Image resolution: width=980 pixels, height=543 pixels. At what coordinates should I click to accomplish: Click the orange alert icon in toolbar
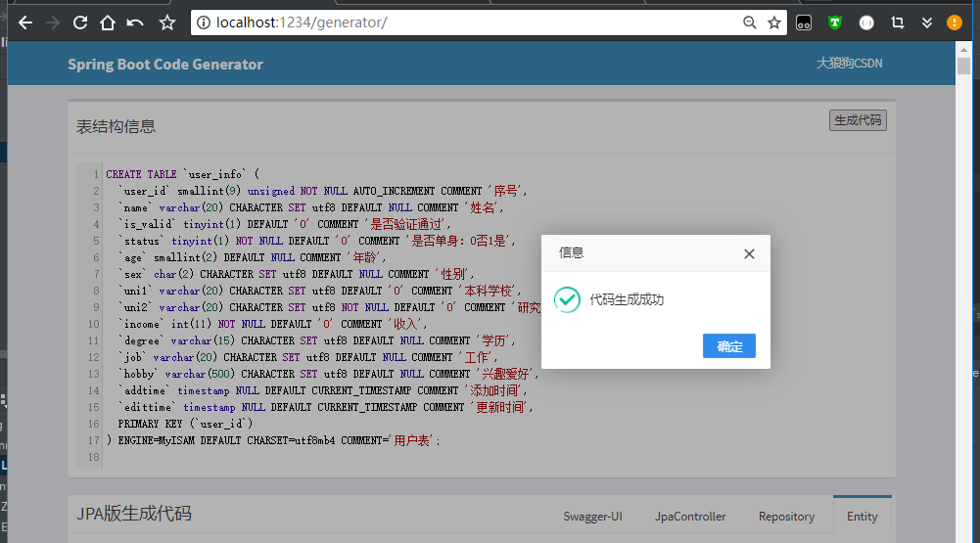pos(954,22)
